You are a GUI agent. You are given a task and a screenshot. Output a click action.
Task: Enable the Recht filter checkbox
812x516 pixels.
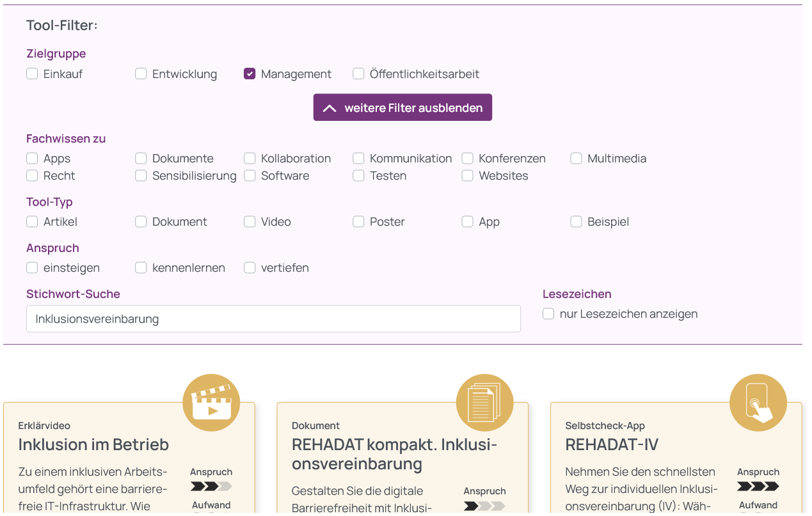tap(32, 175)
